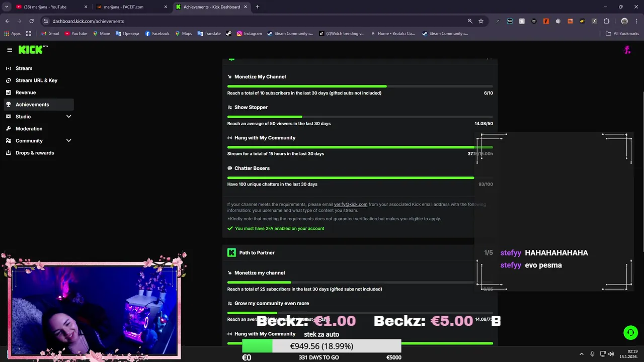This screenshot has height=362, width=644.
Task: Click the taskbar microphone icon
Action: (x=592, y=354)
